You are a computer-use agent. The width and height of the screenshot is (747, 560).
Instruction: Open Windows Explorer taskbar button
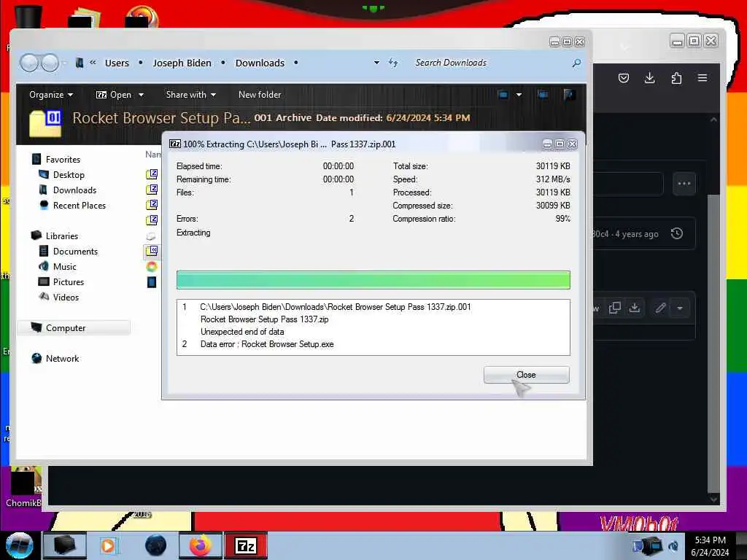click(x=65, y=545)
